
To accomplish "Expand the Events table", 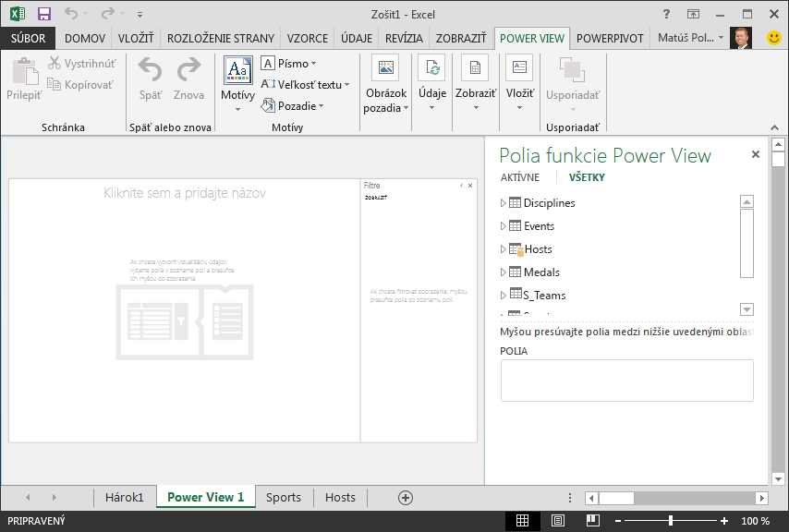I will click(x=503, y=226).
